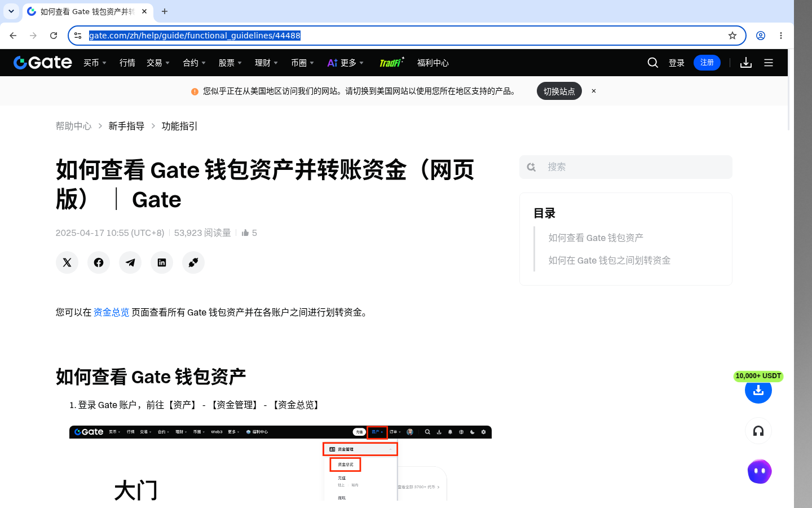Image resolution: width=812 pixels, height=508 pixels.
Task: Open the 行情 menu item
Action: click(127, 63)
